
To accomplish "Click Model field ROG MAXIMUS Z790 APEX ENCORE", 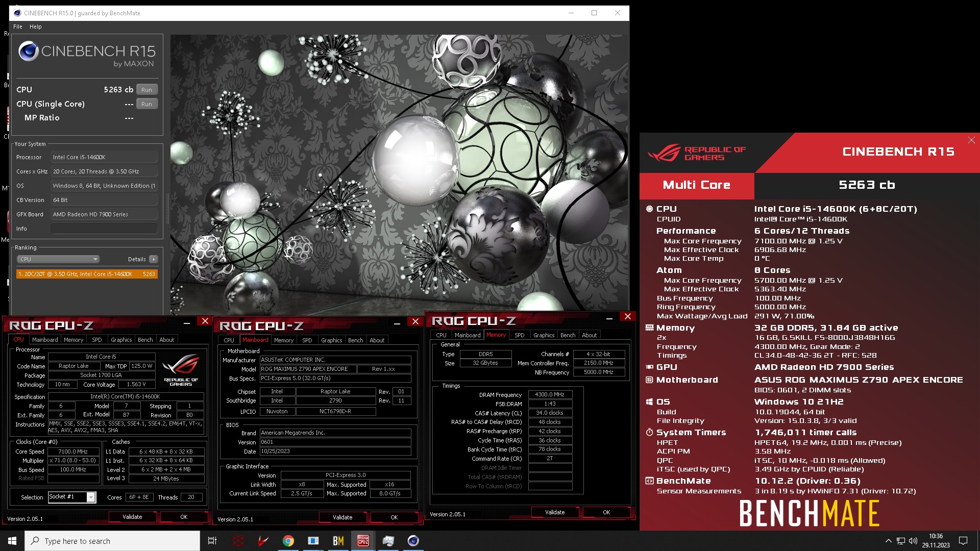I will tap(308, 369).
